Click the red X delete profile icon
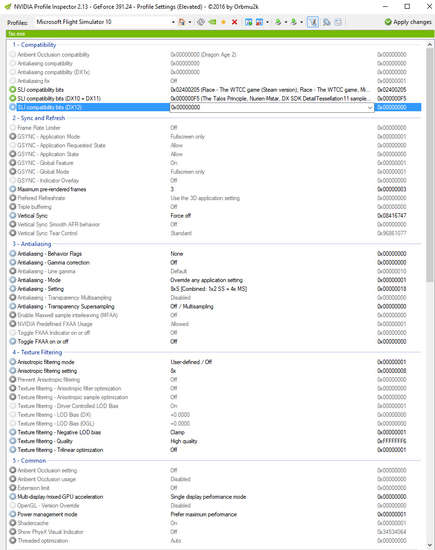This screenshot has height=550, width=435. (x=234, y=22)
